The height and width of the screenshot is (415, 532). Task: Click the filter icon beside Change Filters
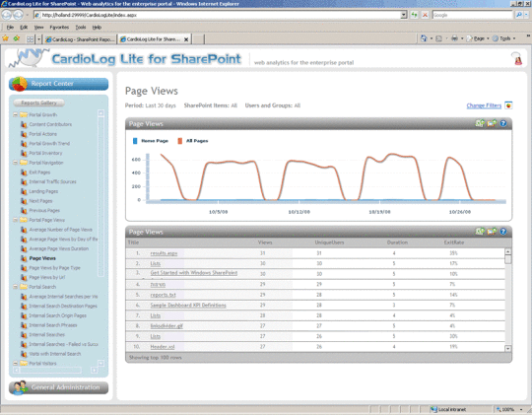point(508,105)
